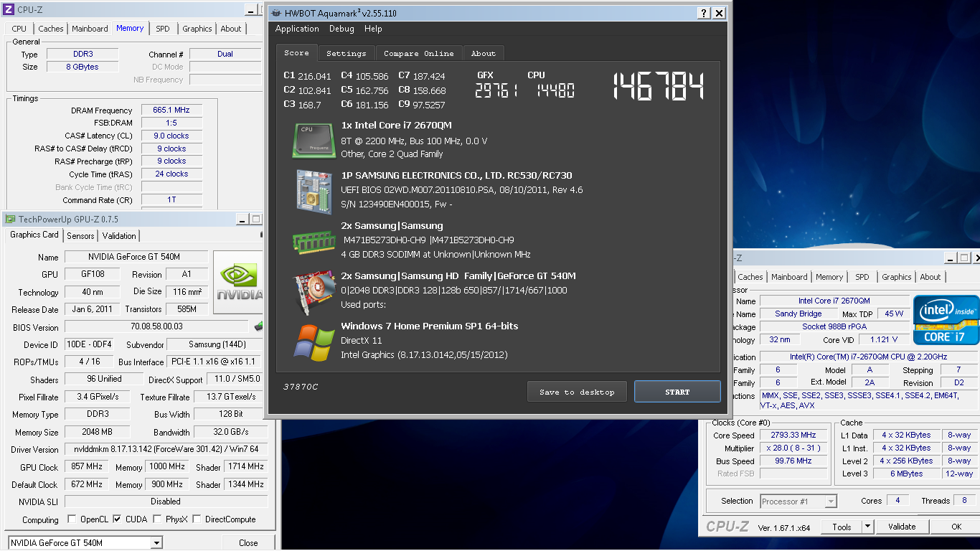Switch to the Compare Online tab
The image size is (980, 551).
pos(418,53)
